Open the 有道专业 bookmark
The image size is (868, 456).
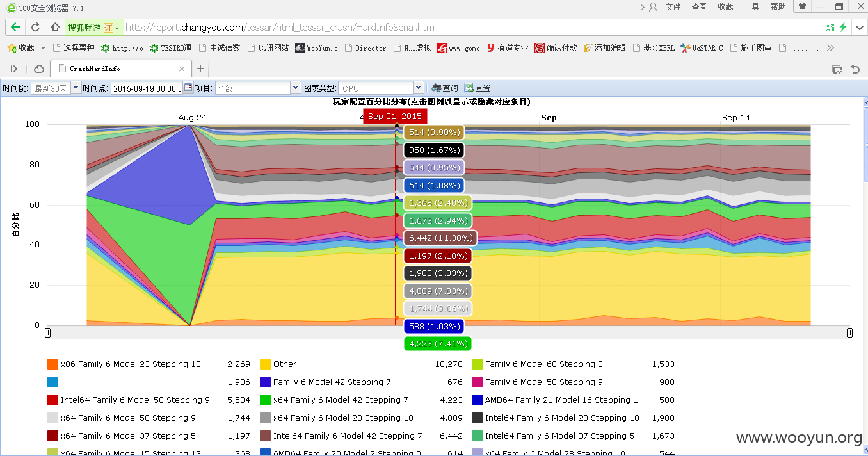click(508, 48)
